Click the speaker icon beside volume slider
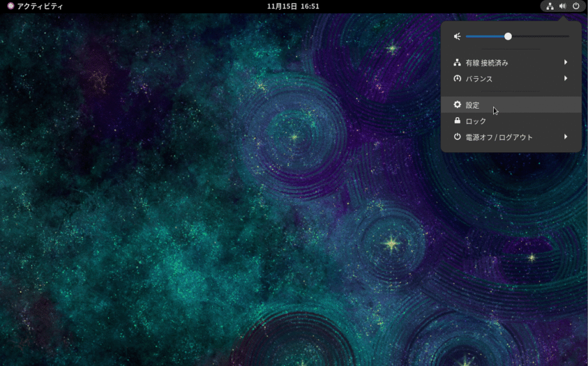 pyautogui.click(x=457, y=36)
